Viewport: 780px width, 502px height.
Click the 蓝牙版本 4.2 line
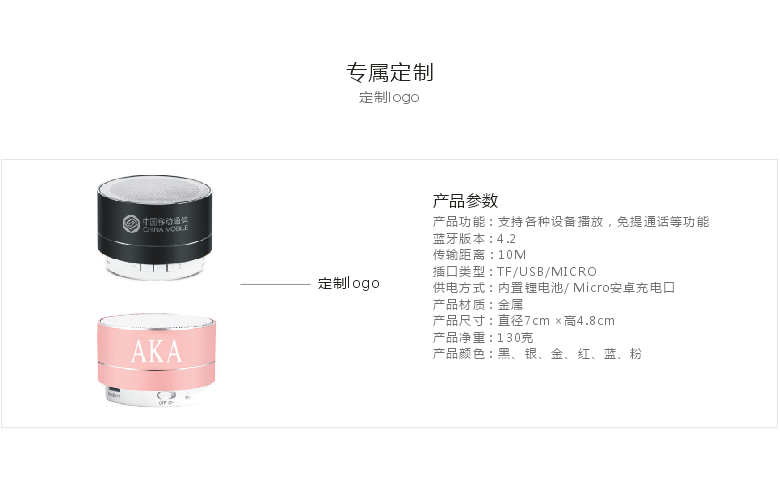pyautogui.click(x=474, y=239)
